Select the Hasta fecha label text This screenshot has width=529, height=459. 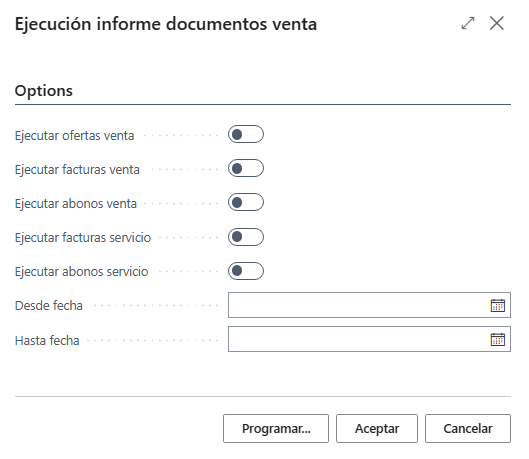[x=47, y=341]
